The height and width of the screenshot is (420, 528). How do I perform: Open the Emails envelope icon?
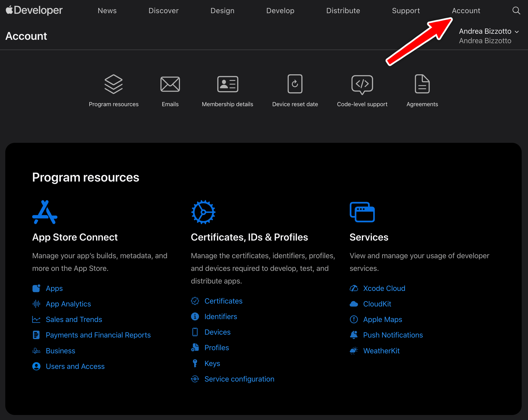170,84
